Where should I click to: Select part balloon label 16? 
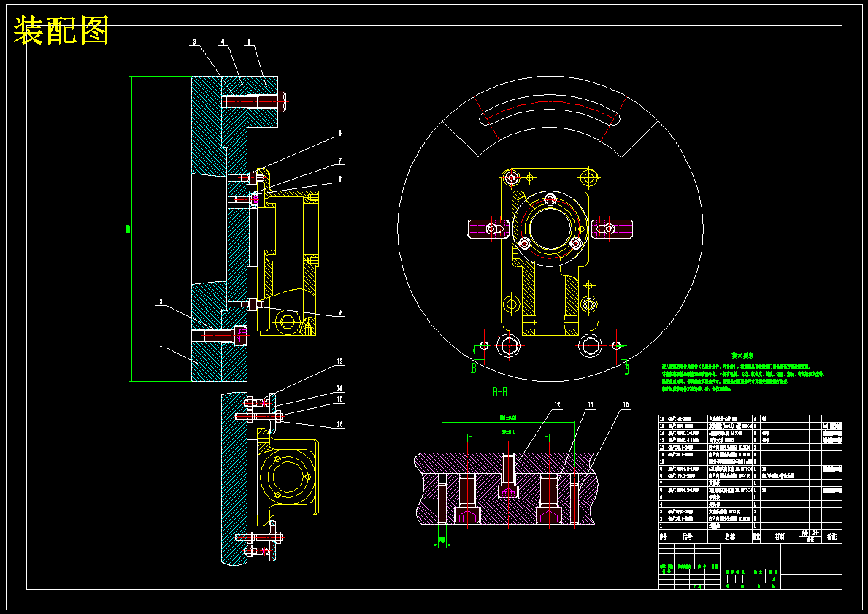point(340,425)
